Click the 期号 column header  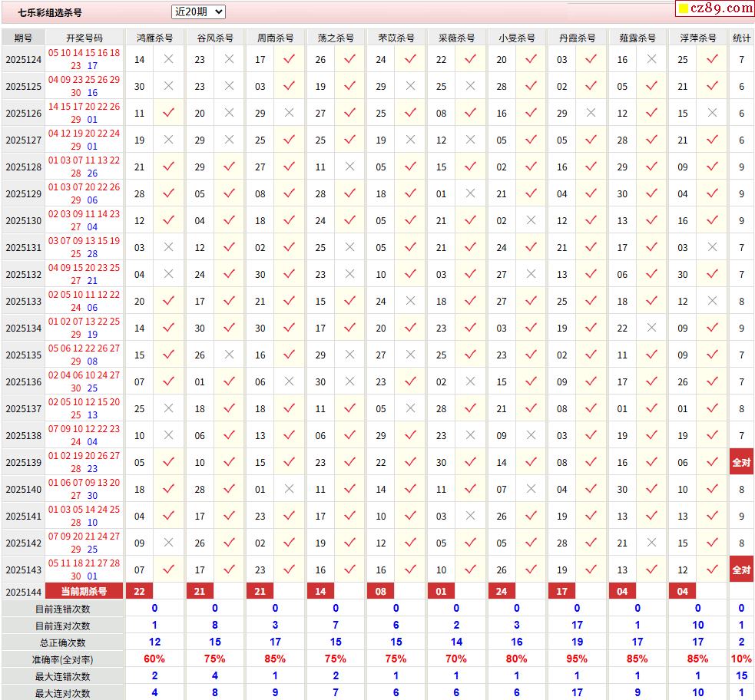tap(23, 38)
